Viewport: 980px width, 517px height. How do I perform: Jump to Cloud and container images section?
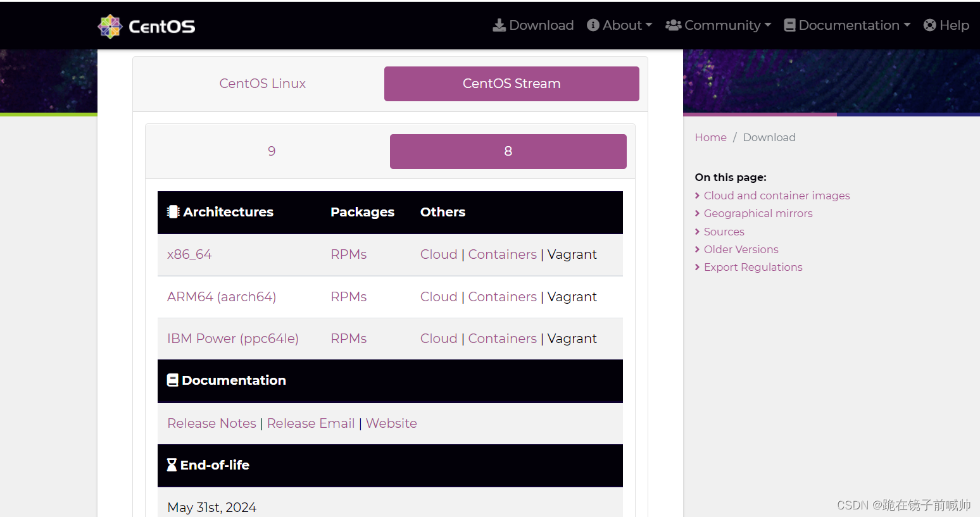click(x=777, y=196)
